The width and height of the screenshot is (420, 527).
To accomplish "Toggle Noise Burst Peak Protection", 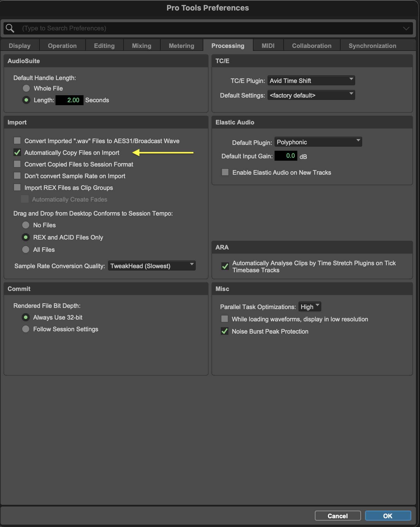I will 225,331.
